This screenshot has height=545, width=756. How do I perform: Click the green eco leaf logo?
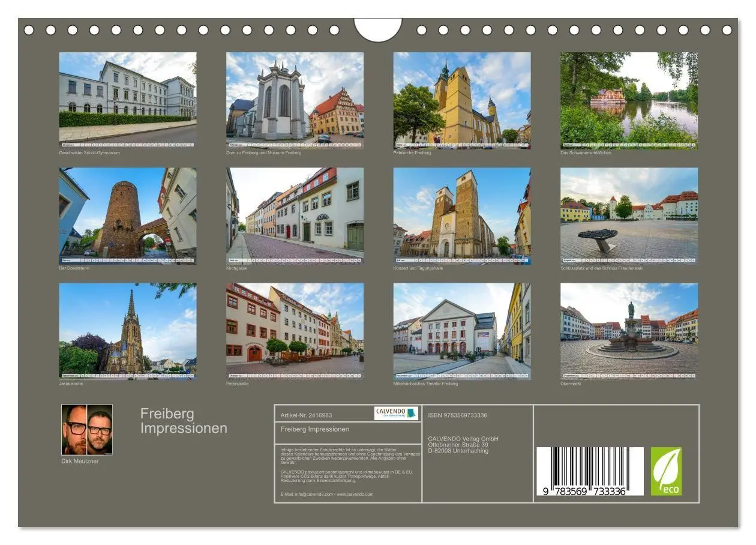(666, 471)
